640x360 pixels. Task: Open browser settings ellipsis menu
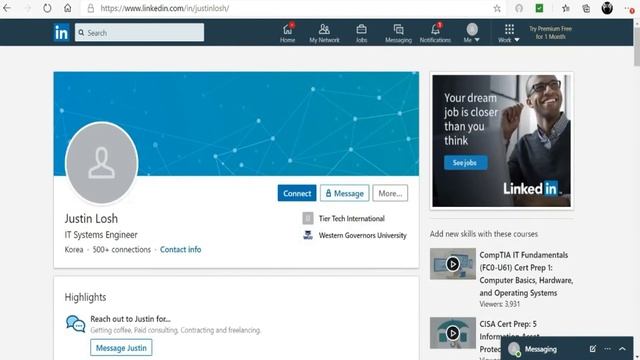(629, 8)
